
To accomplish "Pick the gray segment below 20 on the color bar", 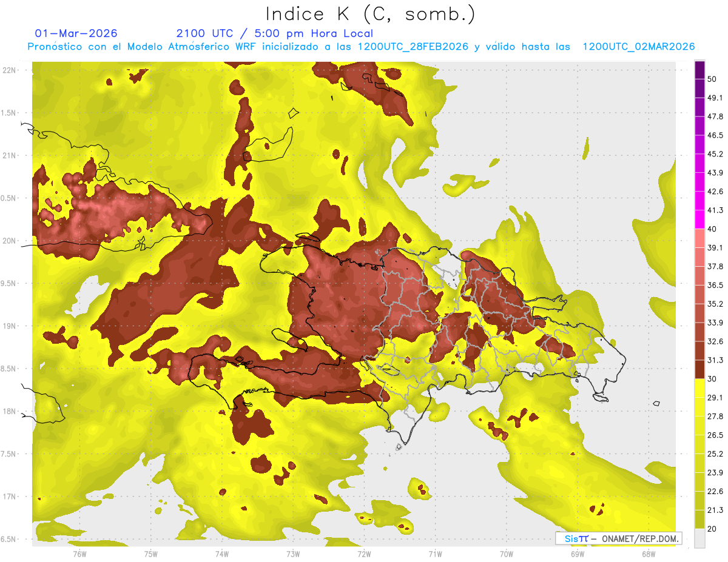I will coord(700,538).
